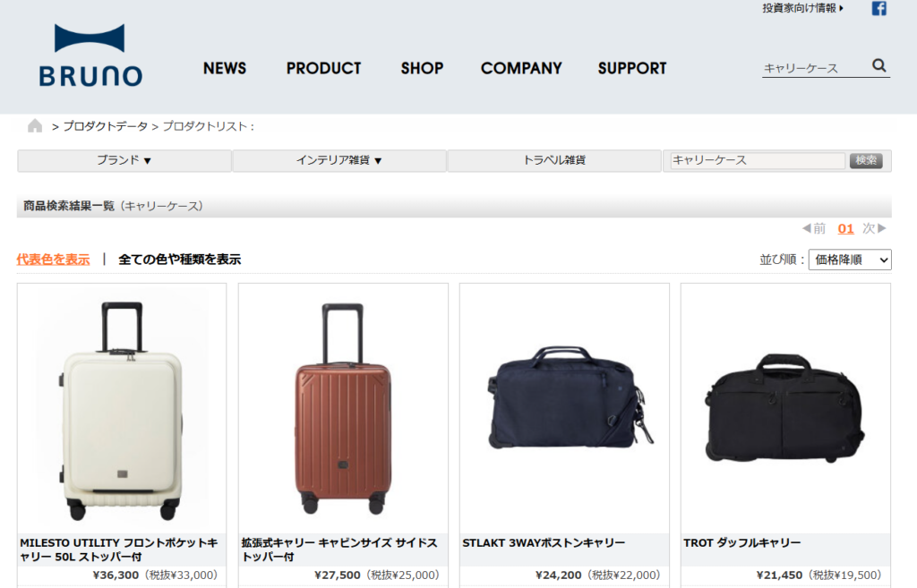
Task: Open the white MILESTO UTILITY suitcase image
Action: 122,409
